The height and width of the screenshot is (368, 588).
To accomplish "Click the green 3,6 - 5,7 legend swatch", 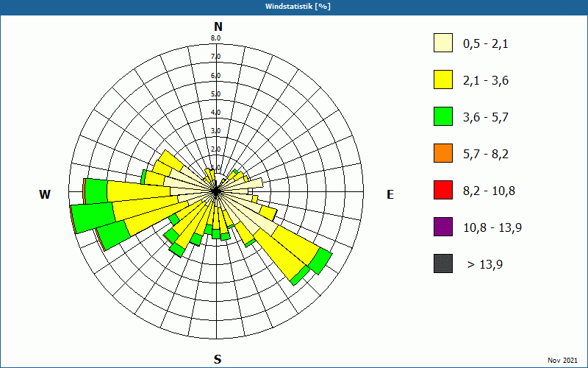I will pos(443,116).
